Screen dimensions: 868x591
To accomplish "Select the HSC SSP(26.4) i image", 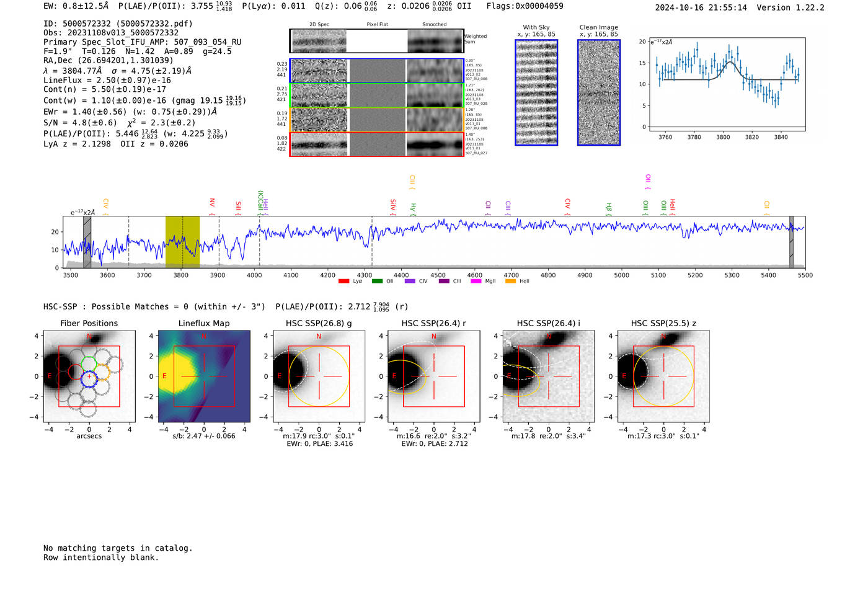I will pyautogui.click(x=549, y=376).
